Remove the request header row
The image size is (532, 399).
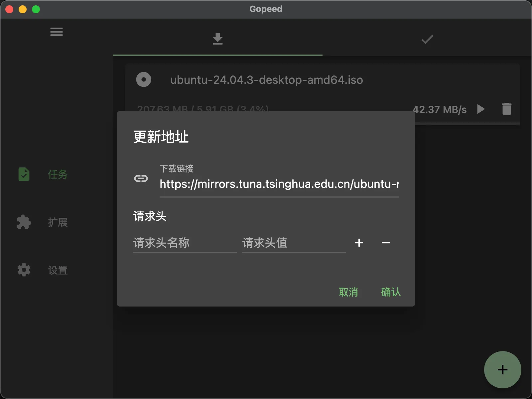(385, 243)
